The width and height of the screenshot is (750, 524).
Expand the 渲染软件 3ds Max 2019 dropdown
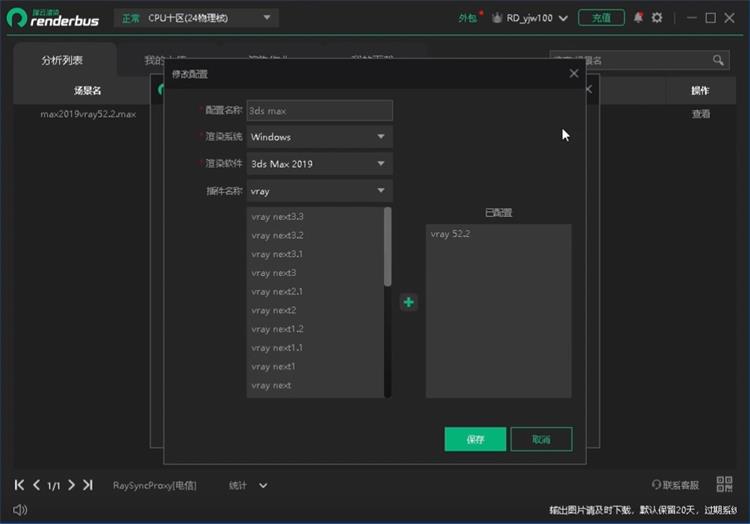click(319, 164)
